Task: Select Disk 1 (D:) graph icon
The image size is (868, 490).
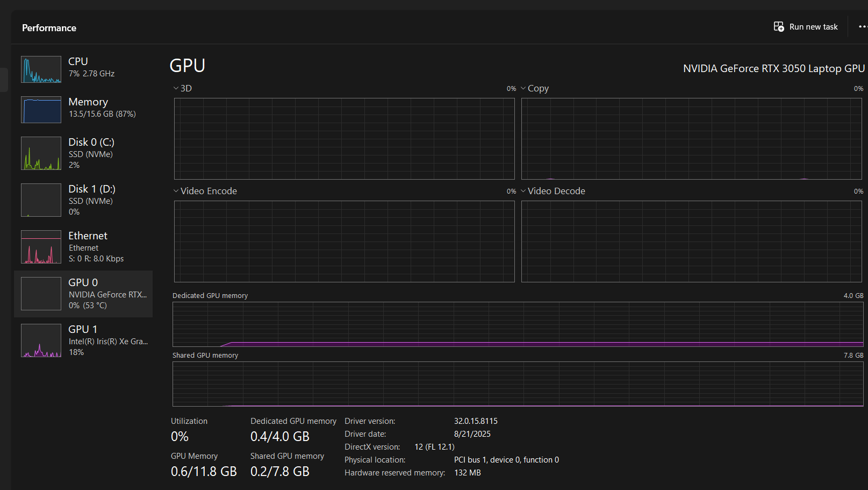Action: click(41, 200)
